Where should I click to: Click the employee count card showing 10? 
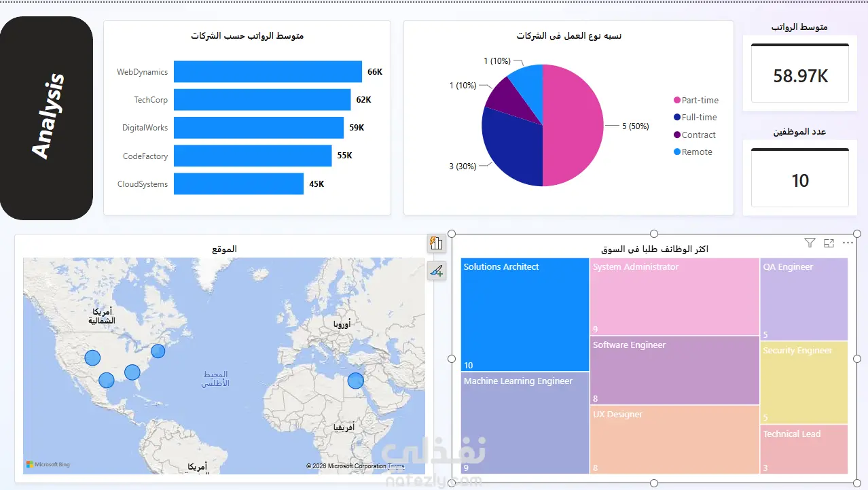click(x=800, y=178)
